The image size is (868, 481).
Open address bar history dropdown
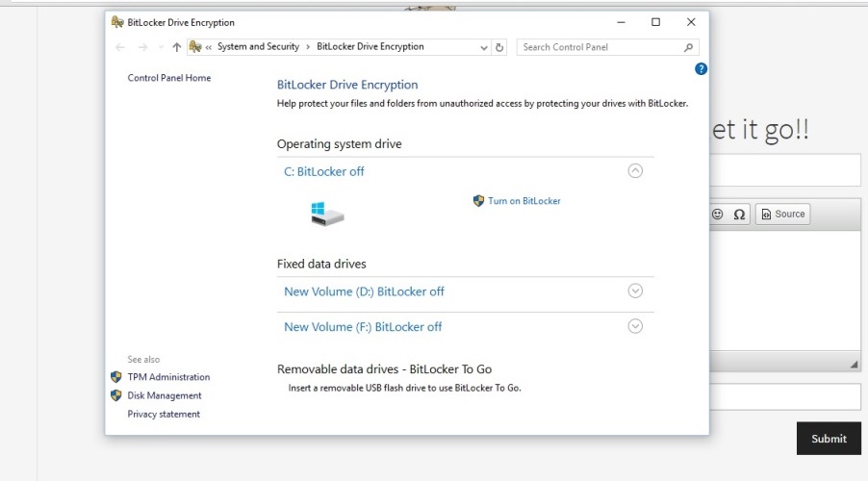pos(484,47)
